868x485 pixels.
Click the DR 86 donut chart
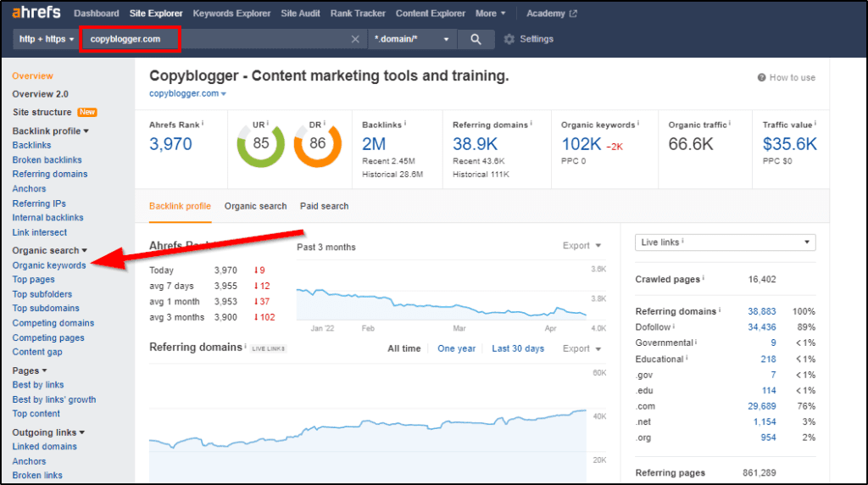[317, 144]
